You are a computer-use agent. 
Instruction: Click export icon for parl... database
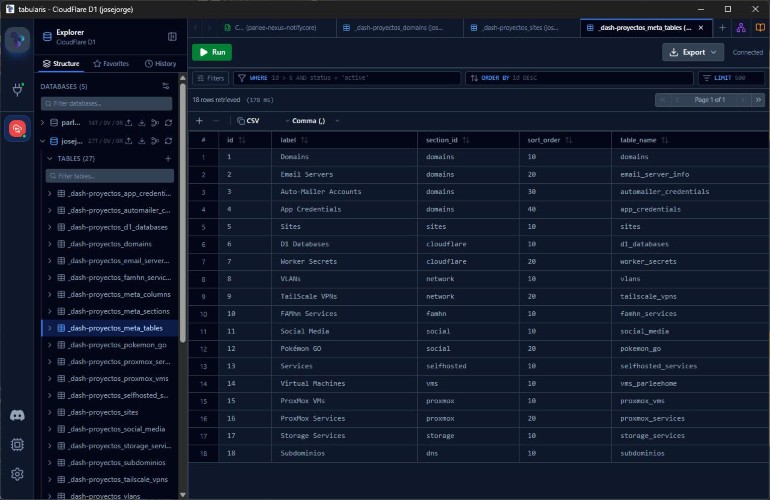click(129, 123)
